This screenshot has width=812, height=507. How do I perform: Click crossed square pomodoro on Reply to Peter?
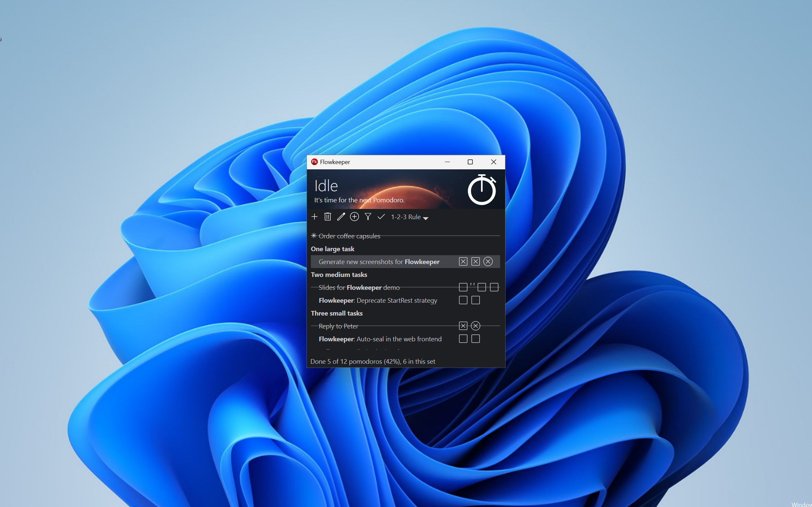(463, 326)
